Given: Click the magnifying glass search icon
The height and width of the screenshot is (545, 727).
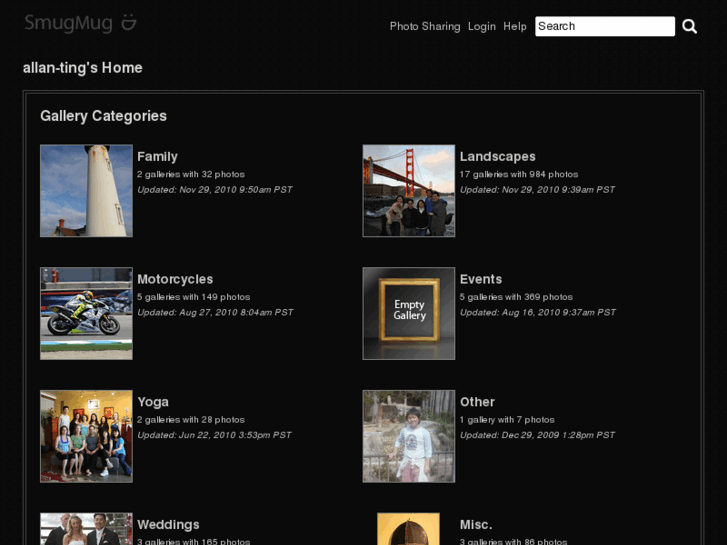Looking at the screenshot, I should pyautogui.click(x=689, y=26).
